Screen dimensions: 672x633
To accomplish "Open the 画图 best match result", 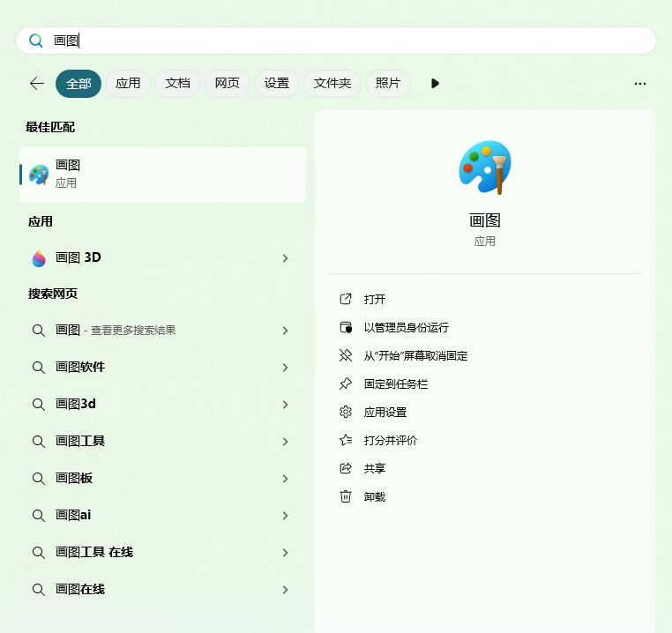I will pos(163,174).
